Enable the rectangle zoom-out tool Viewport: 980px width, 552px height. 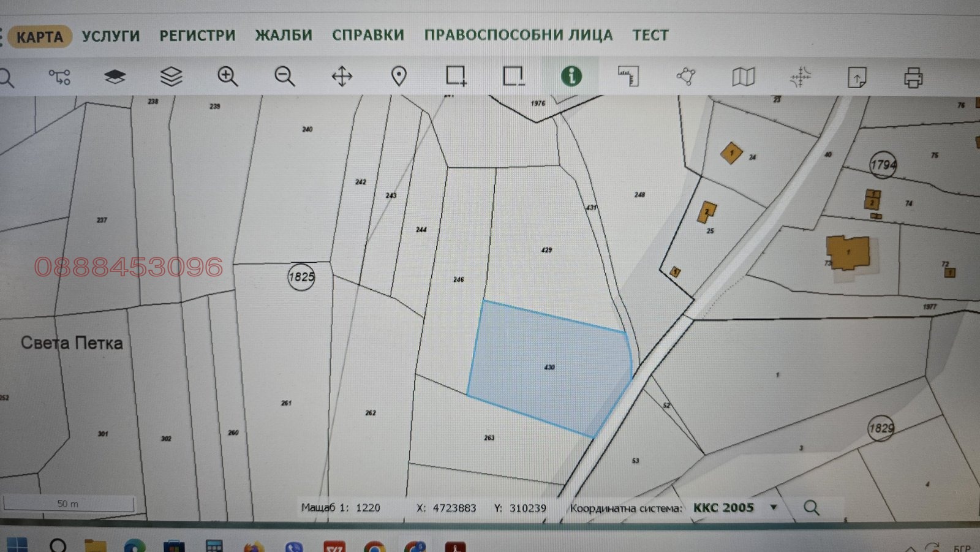pyautogui.click(x=513, y=77)
